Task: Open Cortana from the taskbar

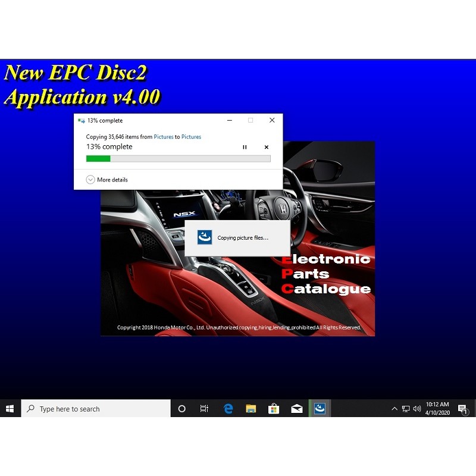Action: point(182,409)
